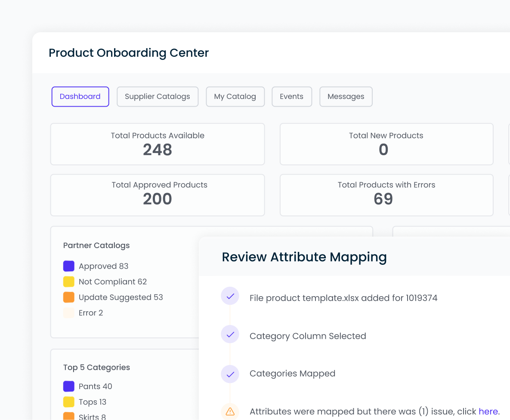Click the orange warning triangle icon
This screenshot has height=420, width=510.
(230, 412)
